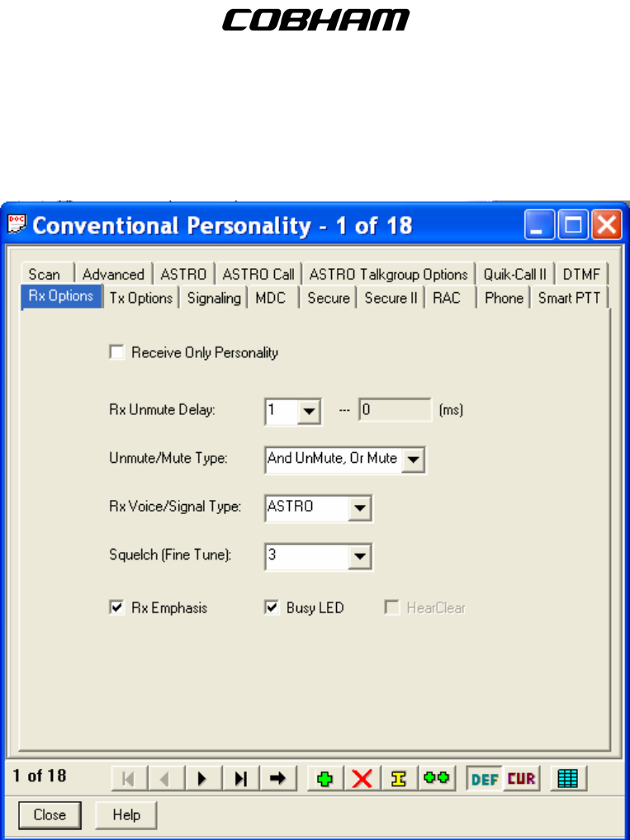Expand the Unmute/Mute Type dropdown

(413, 459)
